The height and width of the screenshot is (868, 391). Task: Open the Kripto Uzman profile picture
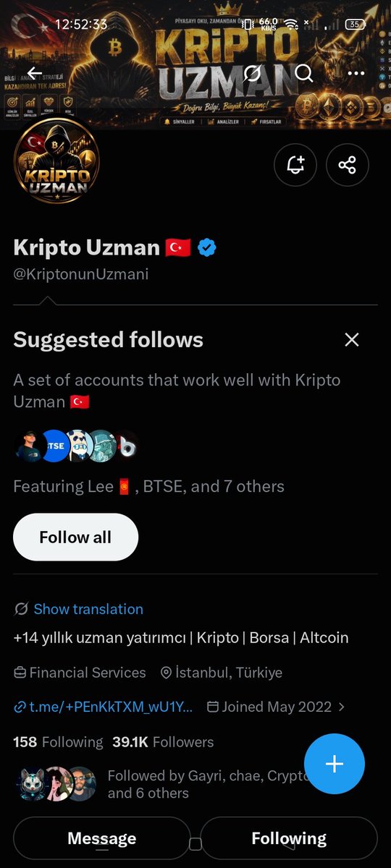point(56,161)
